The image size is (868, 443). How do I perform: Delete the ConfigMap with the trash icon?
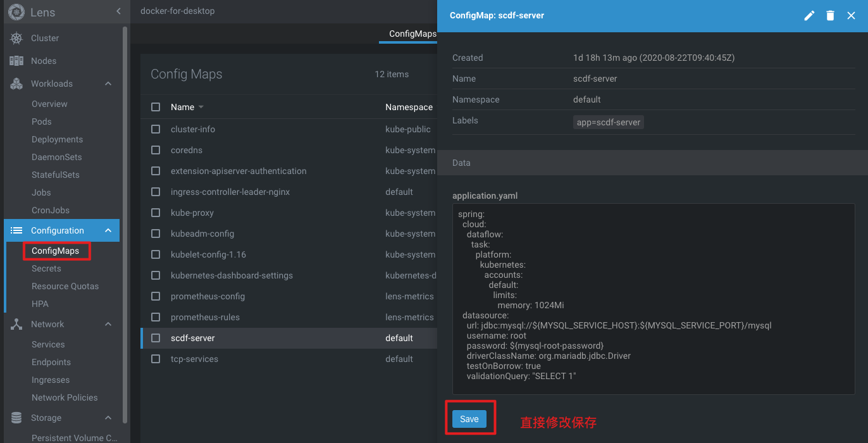point(830,16)
